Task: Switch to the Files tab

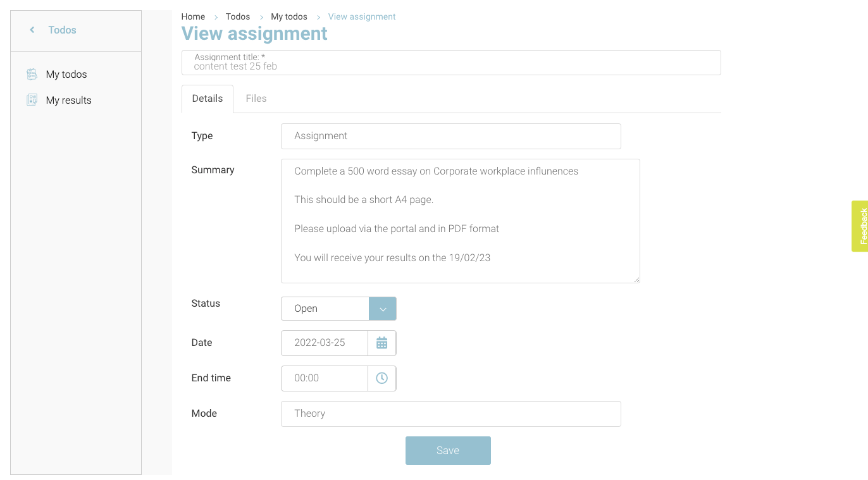Action: 256,99
